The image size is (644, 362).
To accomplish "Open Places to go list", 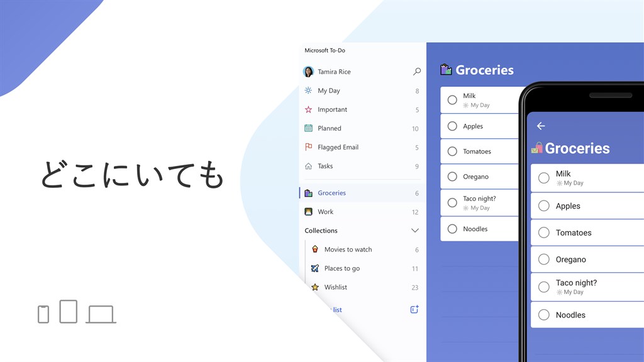I will (365, 268).
